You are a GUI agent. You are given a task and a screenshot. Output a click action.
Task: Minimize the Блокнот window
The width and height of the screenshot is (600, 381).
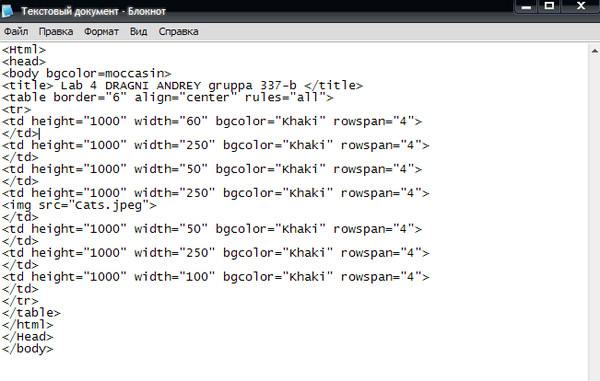point(527,6)
